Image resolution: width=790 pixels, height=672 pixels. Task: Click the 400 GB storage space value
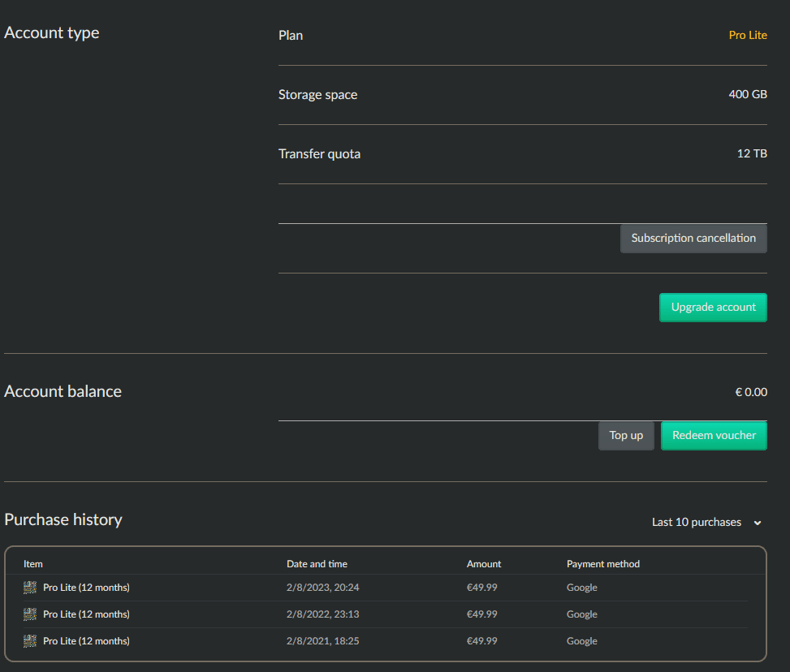pyautogui.click(x=748, y=95)
